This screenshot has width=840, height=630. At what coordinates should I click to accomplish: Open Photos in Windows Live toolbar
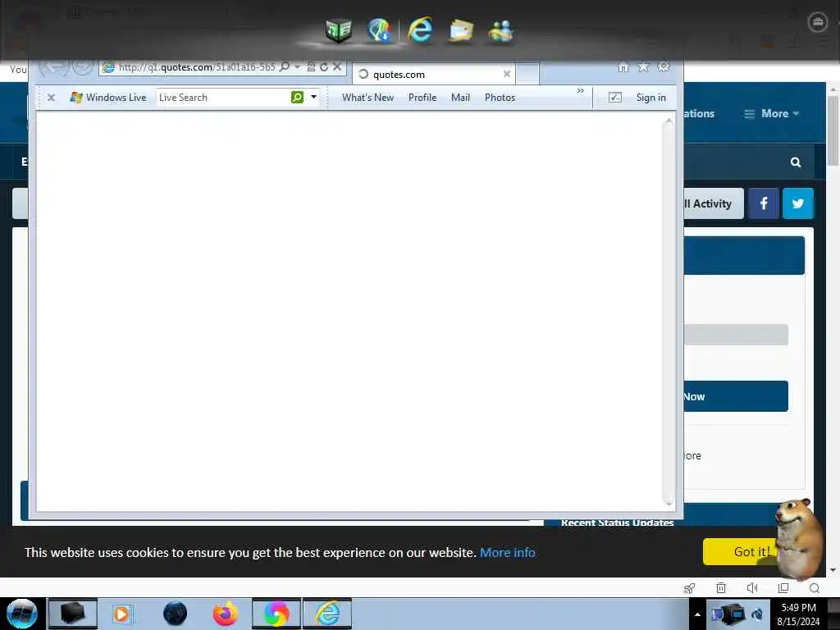(500, 98)
